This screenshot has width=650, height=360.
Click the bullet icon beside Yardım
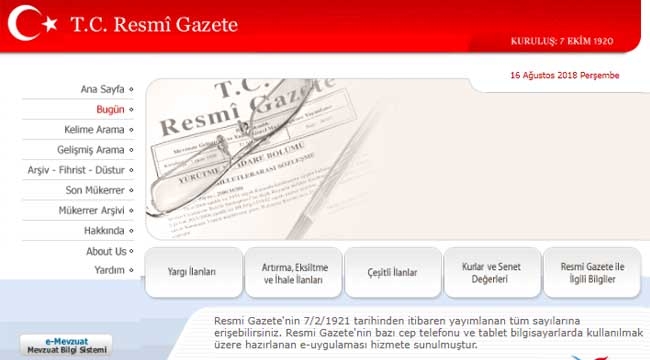click(131, 270)
